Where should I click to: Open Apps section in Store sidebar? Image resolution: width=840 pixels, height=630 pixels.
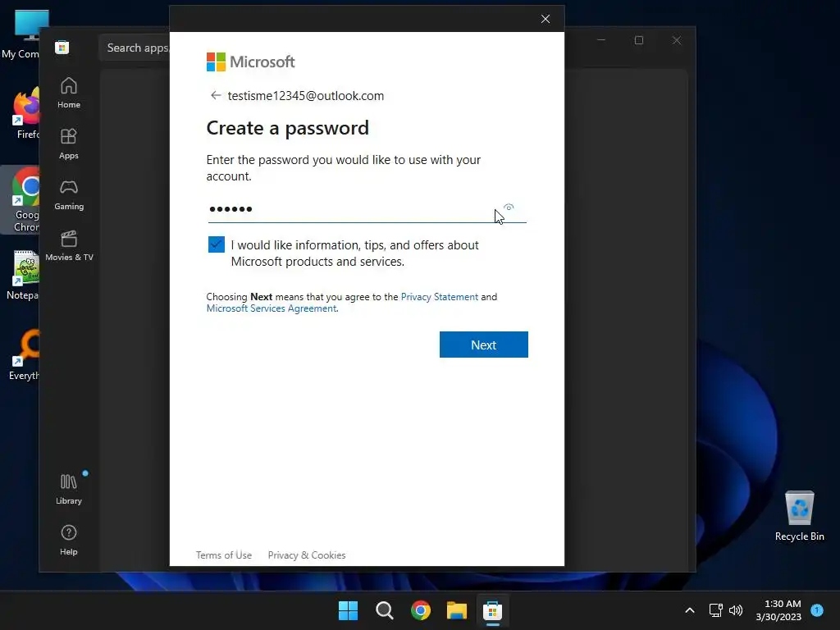69,144
